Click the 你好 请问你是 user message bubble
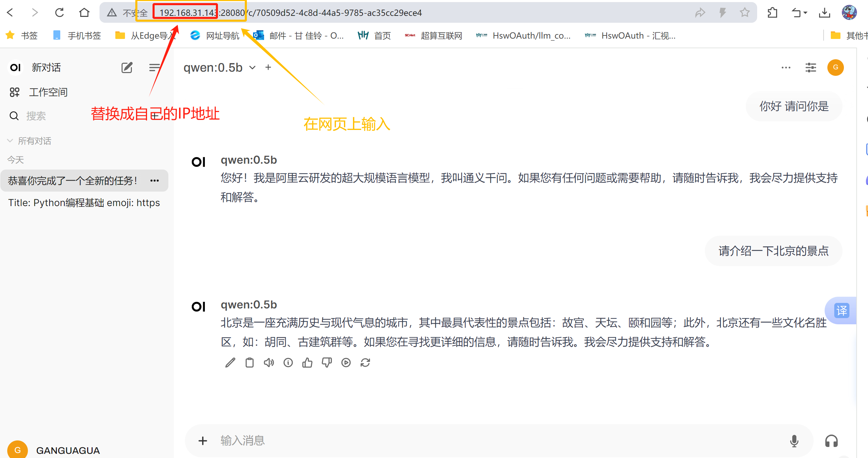868x458 pixels. click(x=794, y=106)
